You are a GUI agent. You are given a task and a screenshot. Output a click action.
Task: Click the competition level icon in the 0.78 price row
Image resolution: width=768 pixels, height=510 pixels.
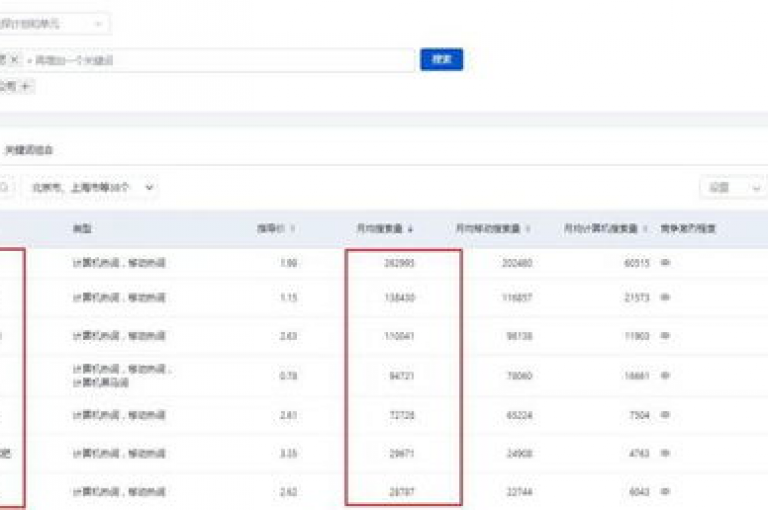point(665,376)
